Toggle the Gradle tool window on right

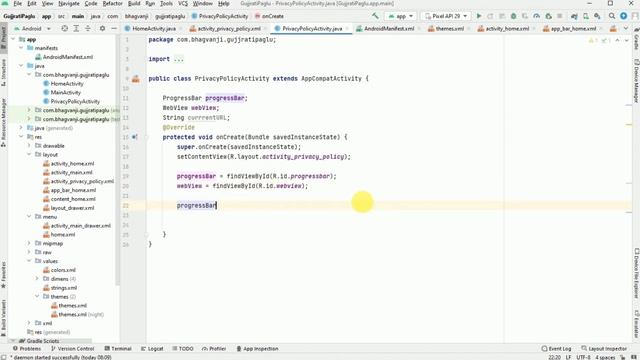pyautogui.click(x=636, y=39)
